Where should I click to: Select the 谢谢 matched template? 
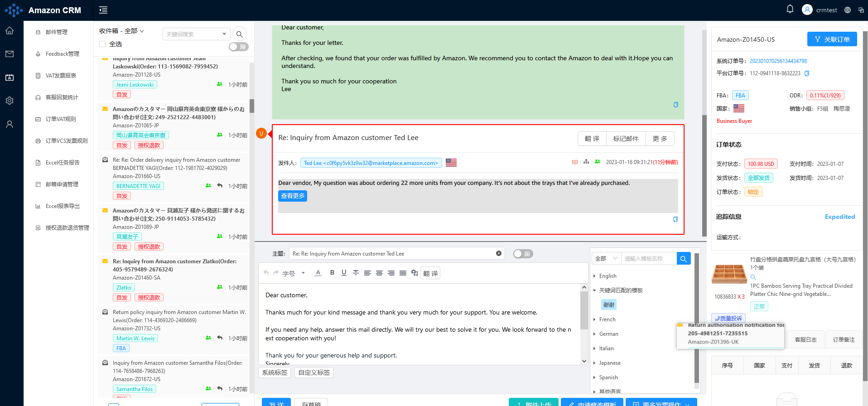pos(609,304)
